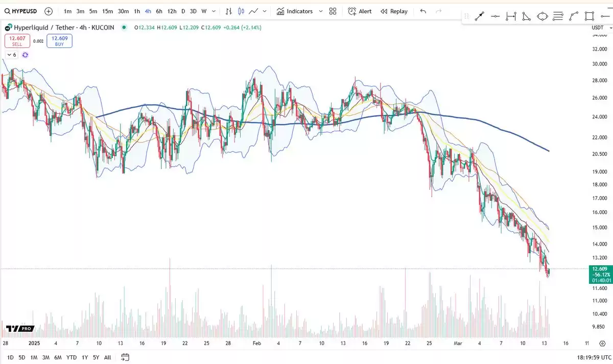
Task: Click the Hyperliquid coin logo icon
Action: click(x=8, y=28)
